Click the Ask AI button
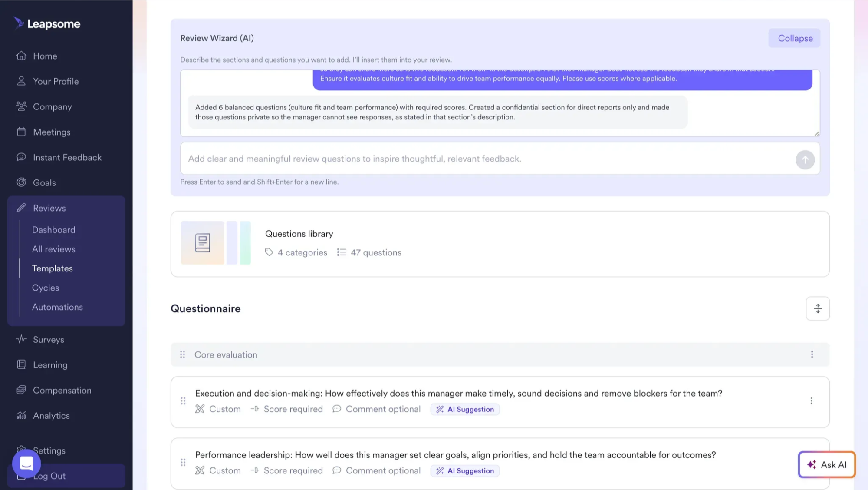Image resolution: width=868 pixels, height=490 pixels. coord(826,464)
